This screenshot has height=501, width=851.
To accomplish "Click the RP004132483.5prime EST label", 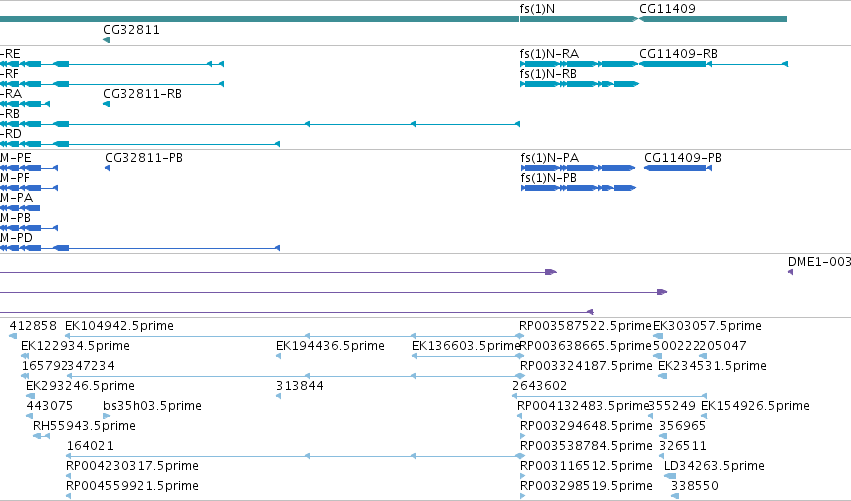I will tap(583, 406).
